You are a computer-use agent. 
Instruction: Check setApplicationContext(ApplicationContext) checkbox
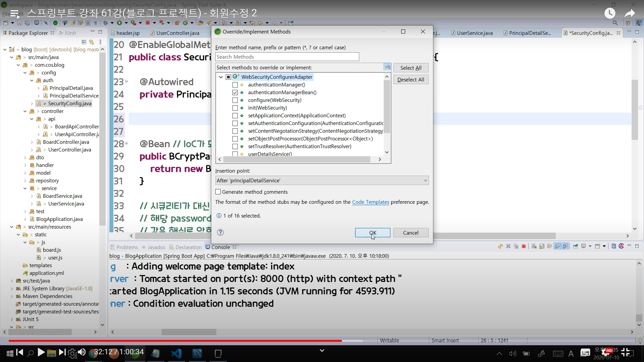coord(235,116)
